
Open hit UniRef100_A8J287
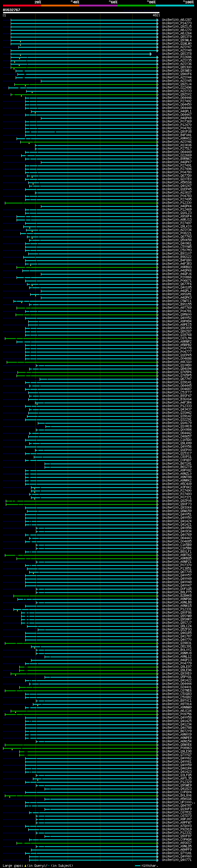coord(177,20)
